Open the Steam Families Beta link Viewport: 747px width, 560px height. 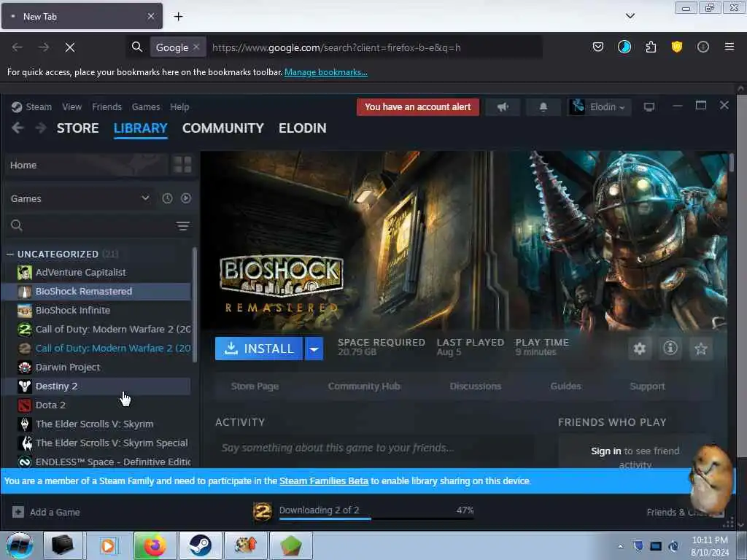pyautogui.click(x=324, y=481)
